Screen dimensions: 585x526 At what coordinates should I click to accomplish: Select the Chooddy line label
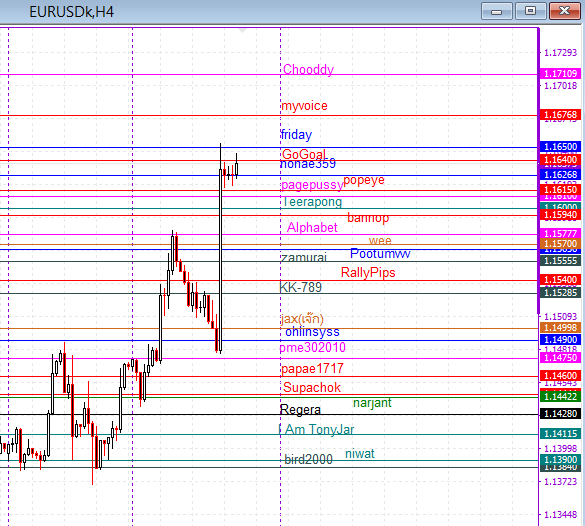[308, 69]
